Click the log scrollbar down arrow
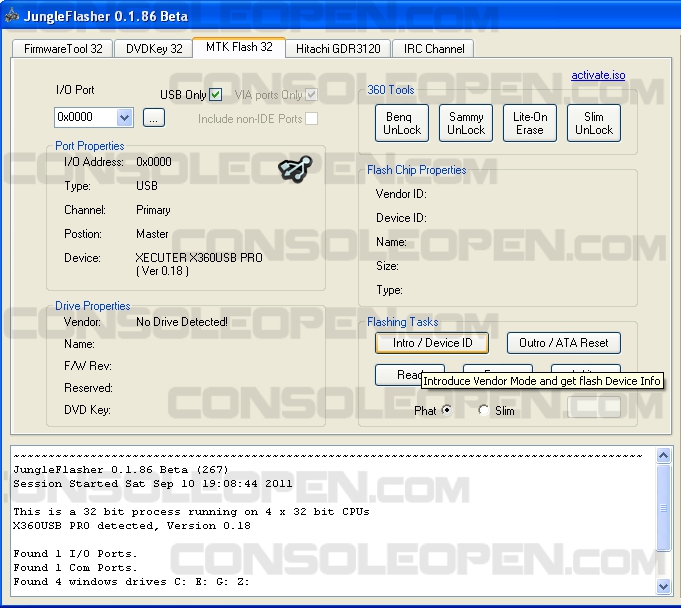Viewport: 681px width, 608px height. [663, 587]
